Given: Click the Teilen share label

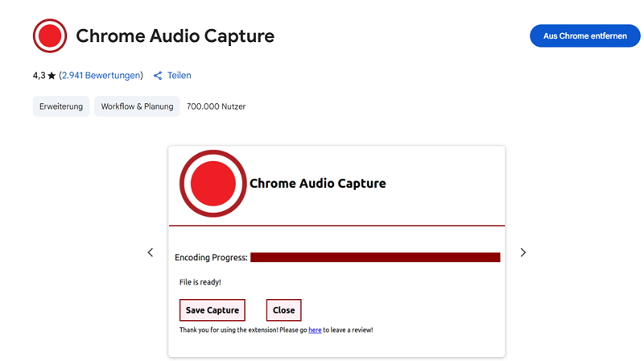Looking at the screenshot, I should 179,76.
